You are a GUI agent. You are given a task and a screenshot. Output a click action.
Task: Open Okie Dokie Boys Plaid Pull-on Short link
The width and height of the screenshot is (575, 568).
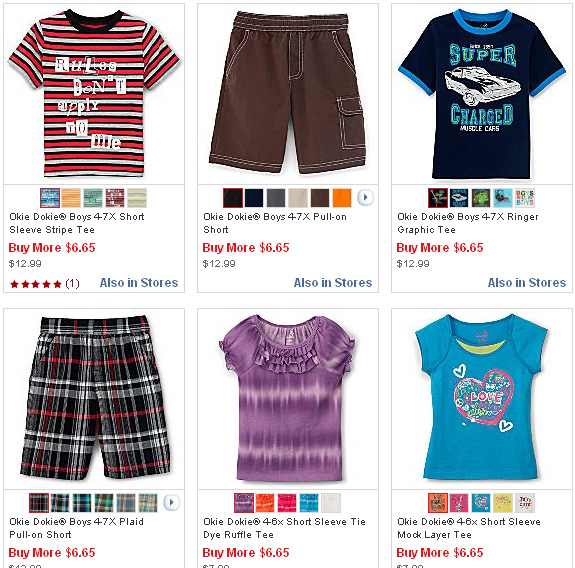(76, 528)
